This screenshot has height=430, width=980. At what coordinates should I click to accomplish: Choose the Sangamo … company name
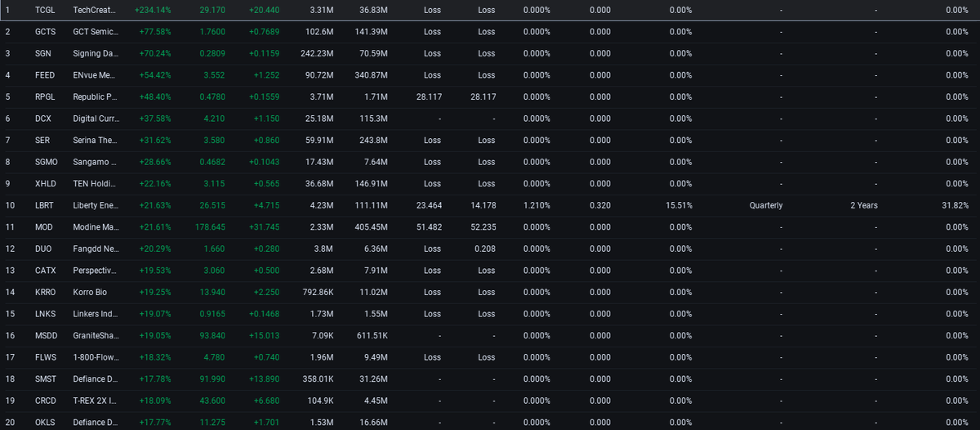pos(95,162)
